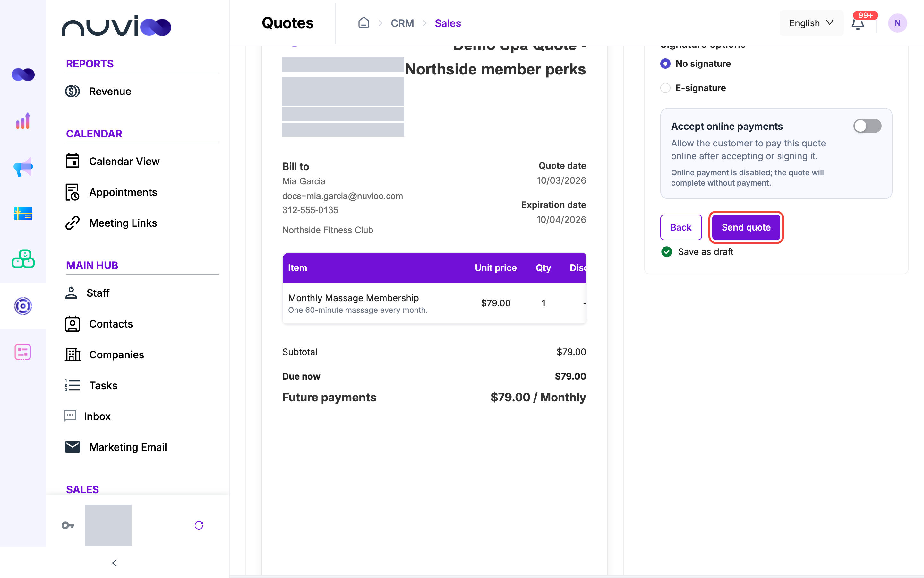Image resolution: width=924 pixels, height=578 pixels.
Task: Collapse the sidebar with the left chevron
Action: [x=114, y=563]
